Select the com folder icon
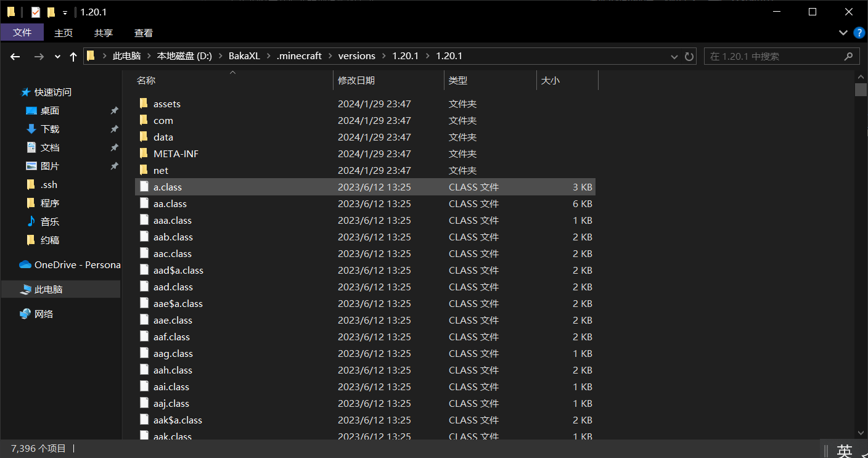868x458 pixels. (144, 120)
